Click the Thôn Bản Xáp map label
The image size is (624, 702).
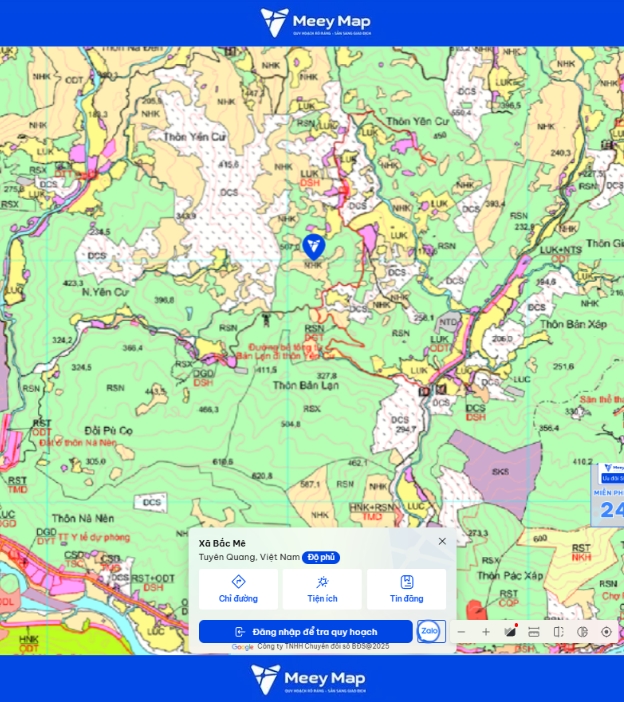(x=573, y=324)
